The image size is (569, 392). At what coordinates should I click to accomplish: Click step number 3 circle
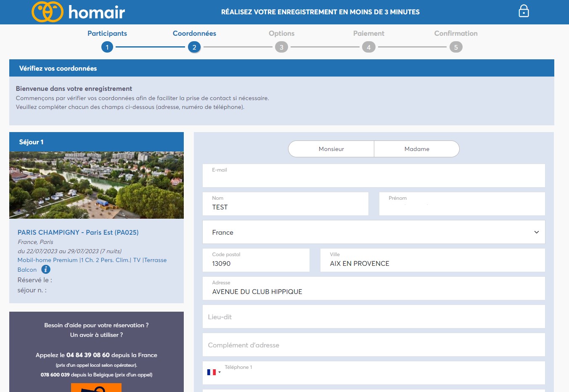[x=282, y=47]
